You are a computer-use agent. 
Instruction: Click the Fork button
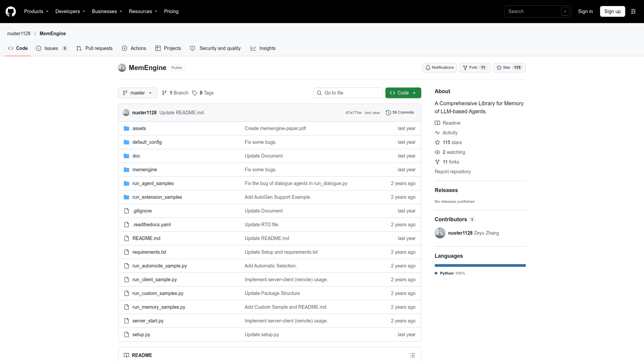point(475,68)
